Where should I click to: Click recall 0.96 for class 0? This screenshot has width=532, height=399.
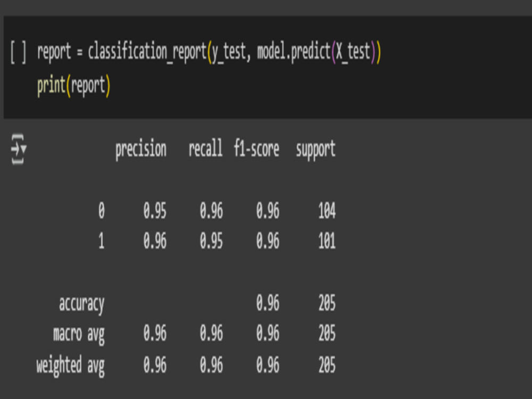(x=211, y=211)
